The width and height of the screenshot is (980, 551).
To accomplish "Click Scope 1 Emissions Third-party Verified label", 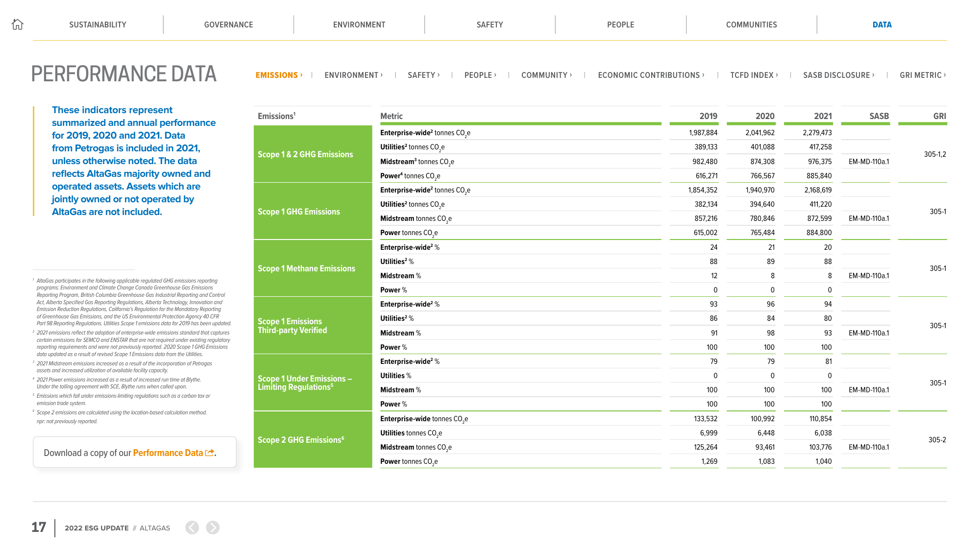I will click(x=293, y=326).
